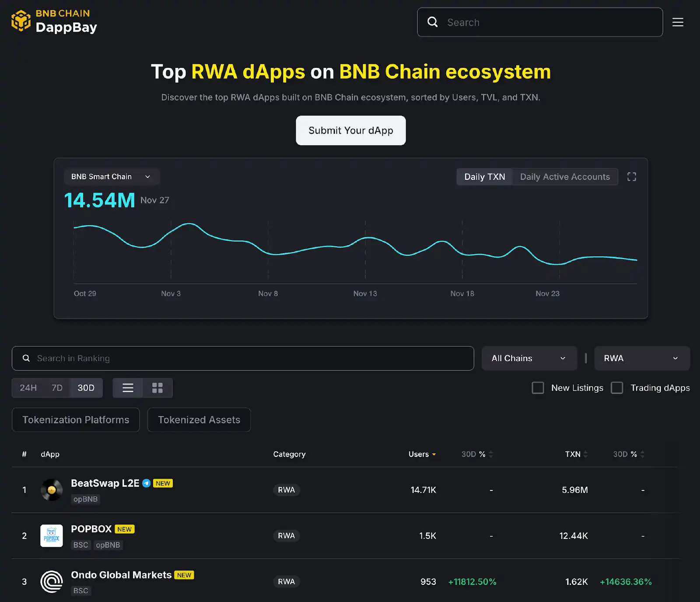The height and width of the screenshot is (602, 700).
Task: Switch to the Tokenized Assets tab
Action: click(x=199, y=419)
